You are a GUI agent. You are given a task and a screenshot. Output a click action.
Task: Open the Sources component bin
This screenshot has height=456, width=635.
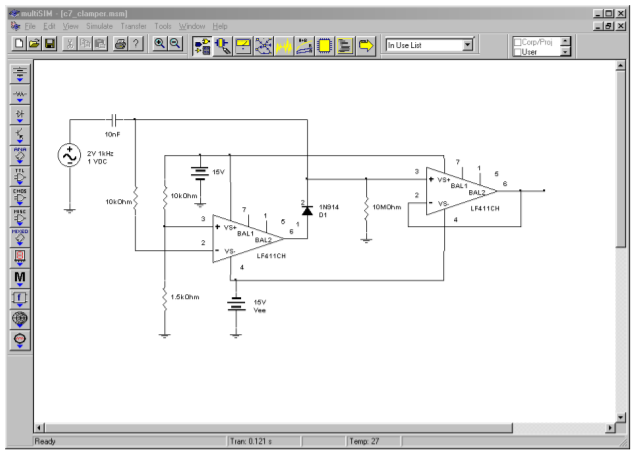click(20, 75)
